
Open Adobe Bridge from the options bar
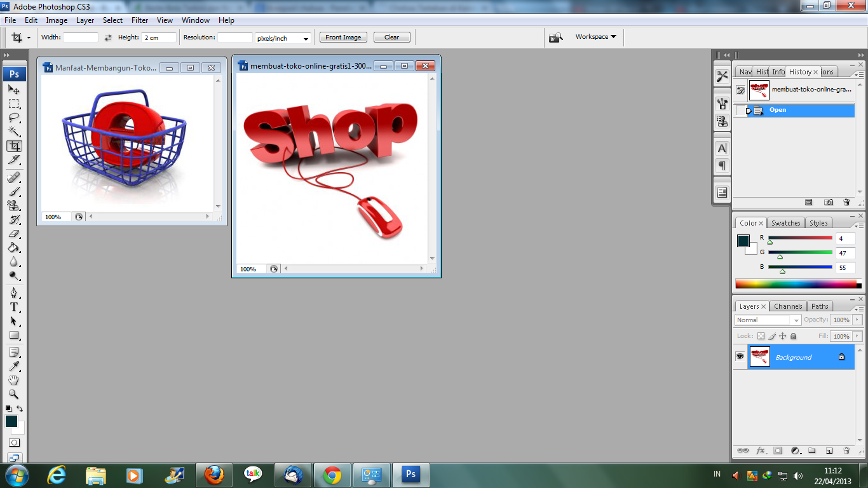(x=556, y=37)
